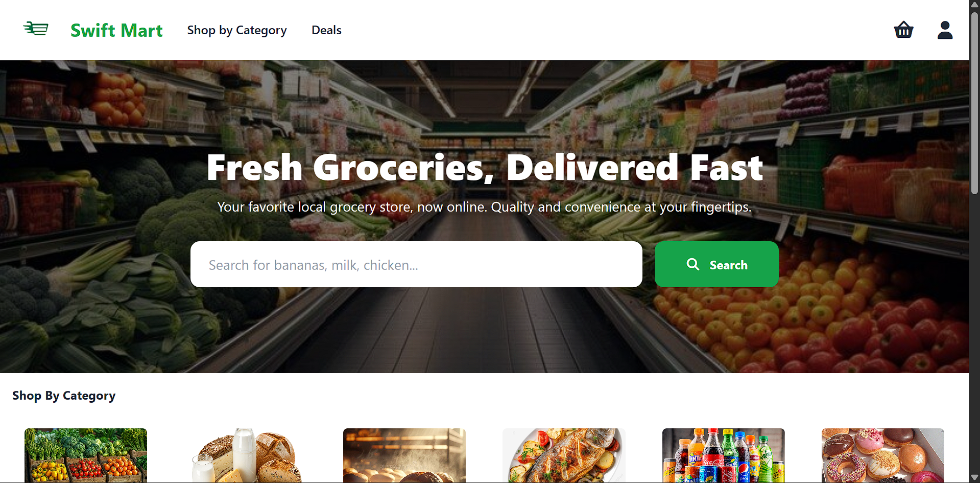Viewport: 980px width, 483px height.
Task: Click the Fresh Groceries, Delivered Fast headline
Action: point(485,168)
